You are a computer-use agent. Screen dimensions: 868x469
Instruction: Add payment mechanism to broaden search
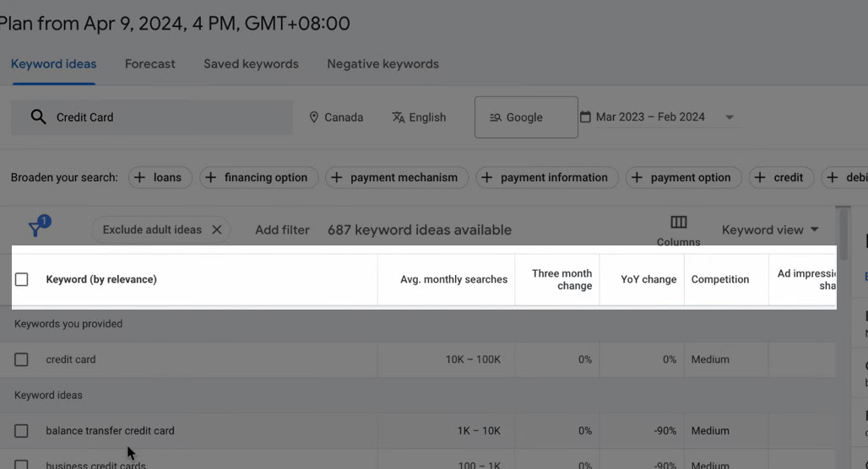point(396,177)
